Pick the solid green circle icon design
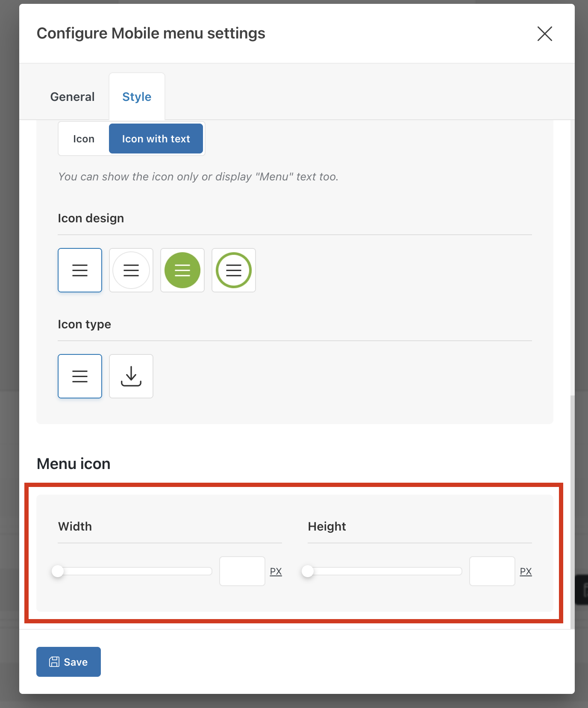Viewport: 588px width, 708px height. pyautogui.click(x=182, y=270)
